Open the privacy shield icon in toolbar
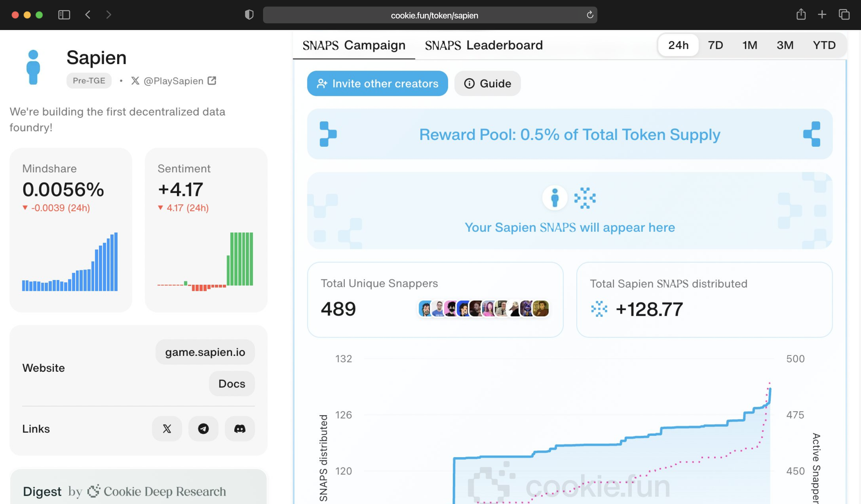Screen dimensions: 861x504 (x=249, y=15)
